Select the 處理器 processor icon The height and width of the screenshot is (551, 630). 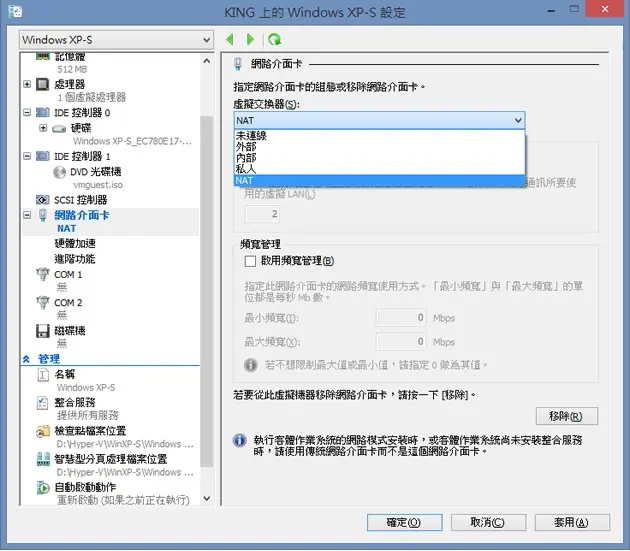coord(43,84)
